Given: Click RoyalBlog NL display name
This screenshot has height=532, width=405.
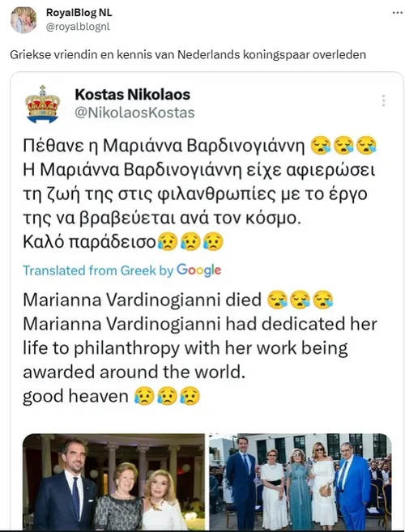Looking at the screenshot, I should [79, 13].
